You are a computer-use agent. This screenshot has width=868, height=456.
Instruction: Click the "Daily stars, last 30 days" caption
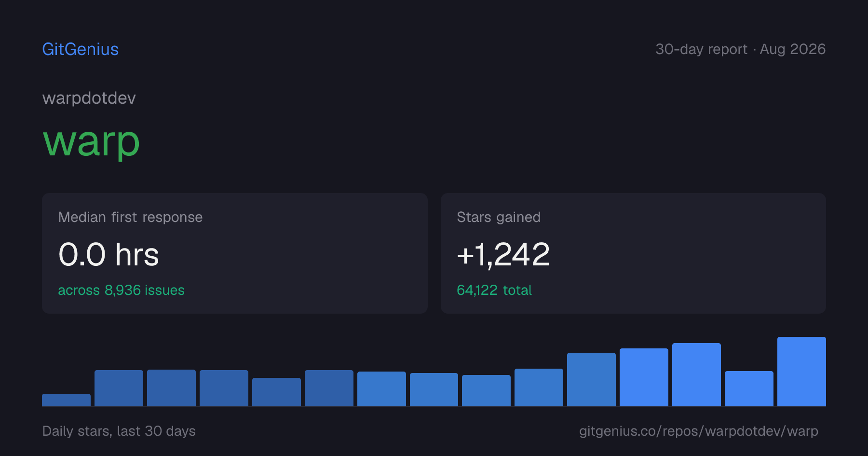(119, 431)
